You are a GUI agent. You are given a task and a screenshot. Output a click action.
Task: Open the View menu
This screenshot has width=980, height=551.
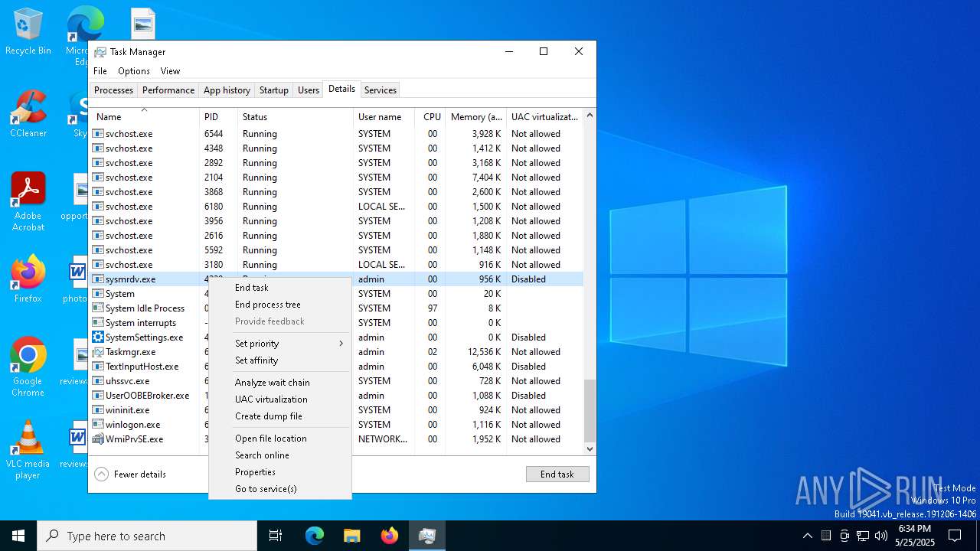click(170, 71)
